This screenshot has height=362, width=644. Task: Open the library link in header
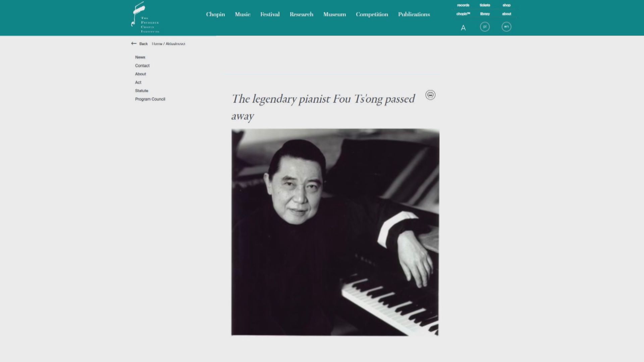(x=485, y=14)
